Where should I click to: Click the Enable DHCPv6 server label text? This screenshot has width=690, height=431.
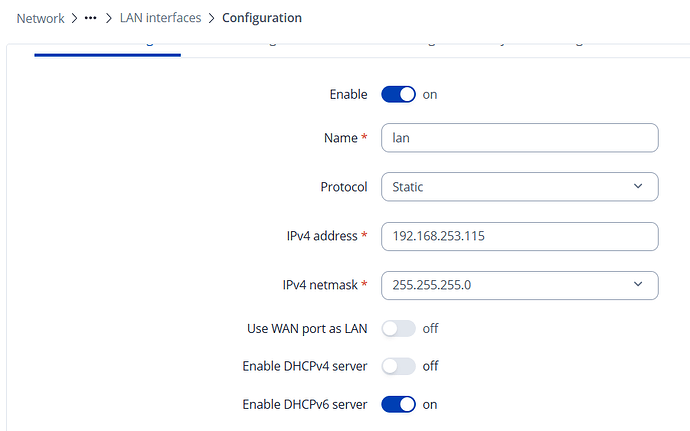(x=304, y=405)
